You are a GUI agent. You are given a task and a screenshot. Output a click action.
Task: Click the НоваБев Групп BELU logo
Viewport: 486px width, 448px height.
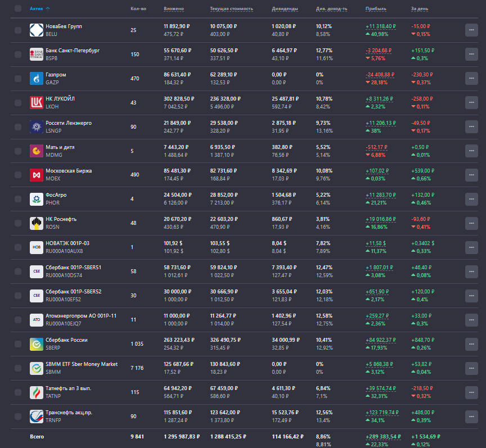coord(37,30)
